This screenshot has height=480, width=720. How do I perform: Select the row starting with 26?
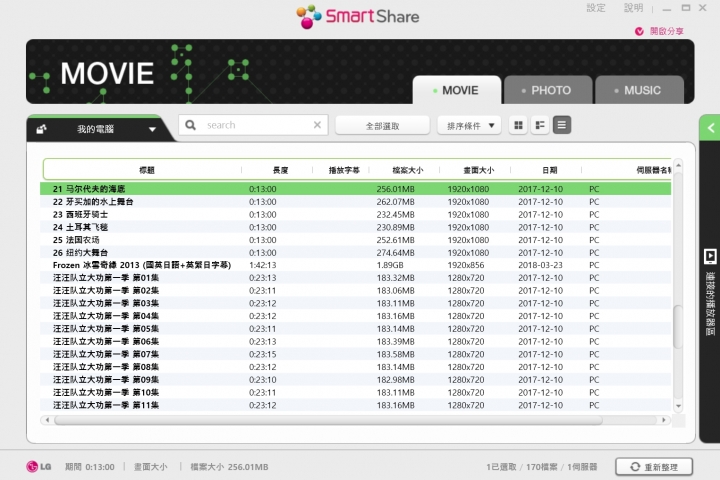355,253
